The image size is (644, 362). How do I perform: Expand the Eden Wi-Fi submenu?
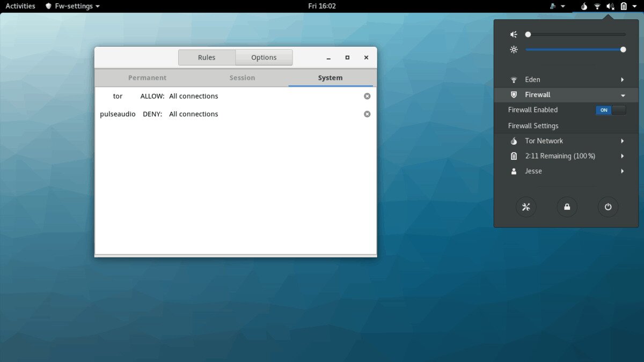pyautogui.click(x=623, y=80)
